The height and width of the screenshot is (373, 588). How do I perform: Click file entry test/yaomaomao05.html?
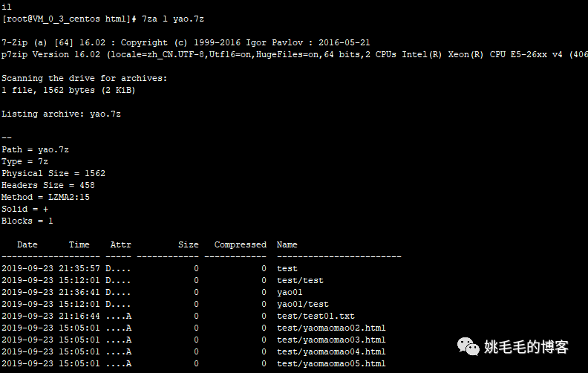pos(331,363)
